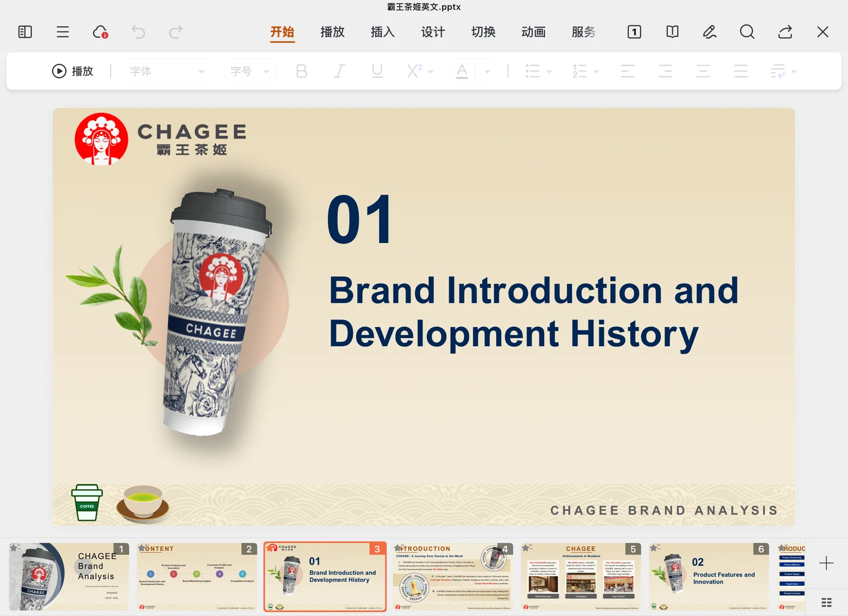Expand numbered list style dropdown
This screenshot has height=616, width=848.
[597, 72]
